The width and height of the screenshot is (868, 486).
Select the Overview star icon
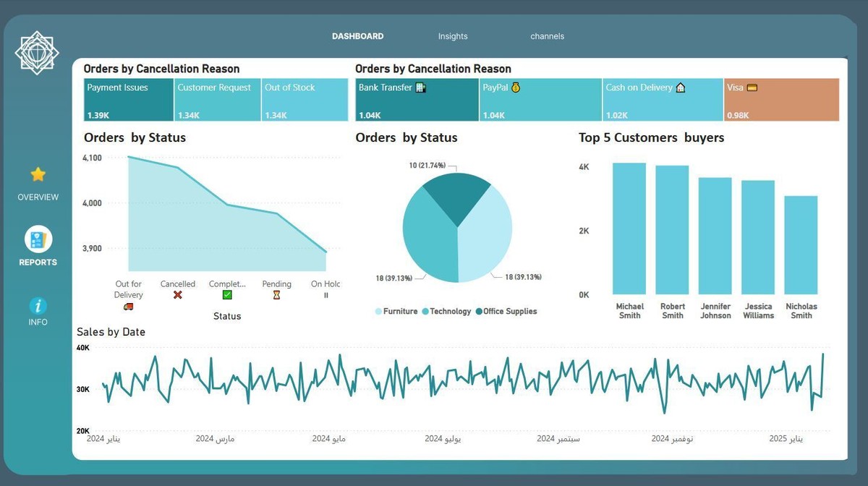click(38, 174)
